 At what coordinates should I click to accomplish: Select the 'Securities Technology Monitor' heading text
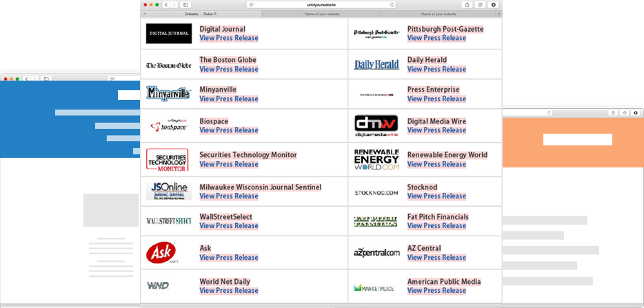tap(248, 155)
